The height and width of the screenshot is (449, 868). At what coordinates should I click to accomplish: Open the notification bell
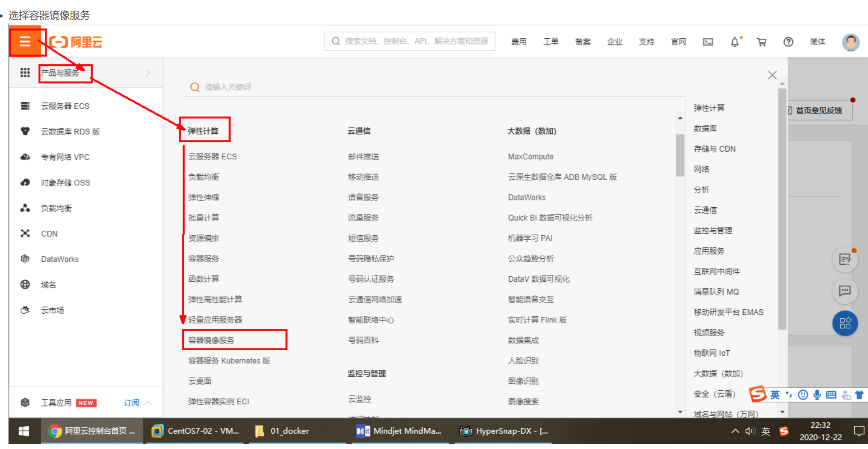pyautogui.click(x=735, y=42)
